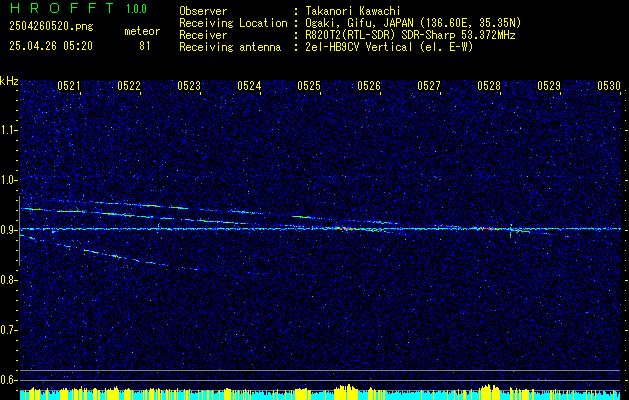Click the Receiver label
629x400 pixels.
coord(203,35)
